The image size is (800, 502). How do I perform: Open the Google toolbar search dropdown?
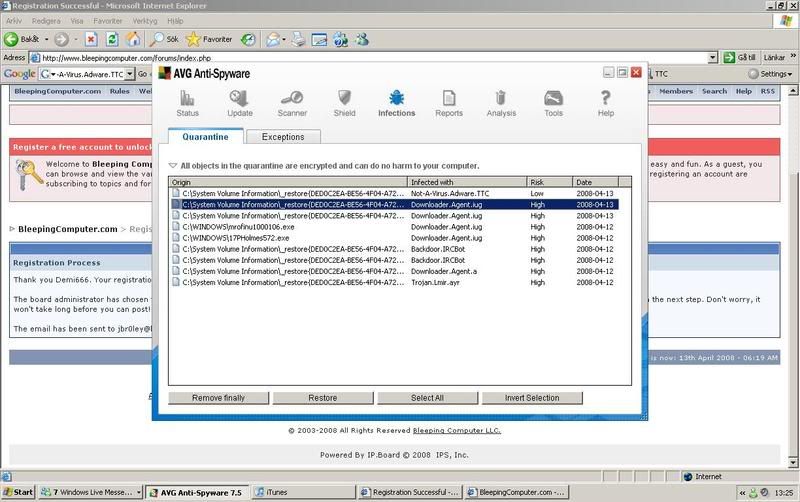click(130, 74)
